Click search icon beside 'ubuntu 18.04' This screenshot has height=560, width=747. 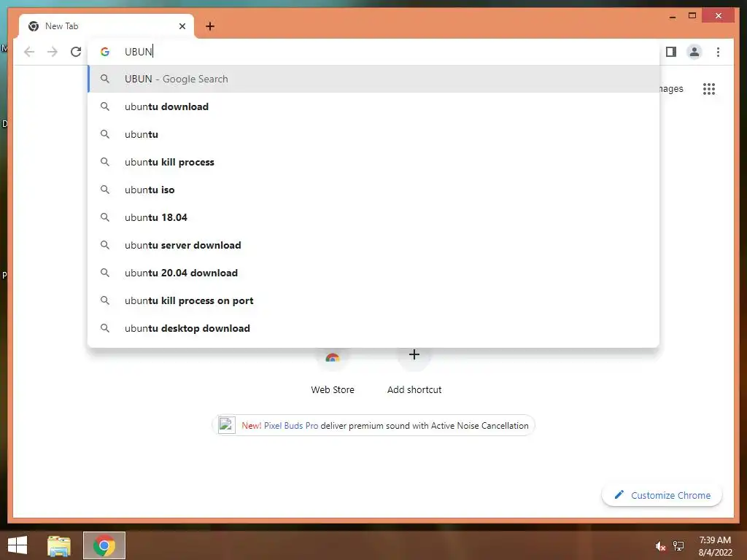point(105,217)
